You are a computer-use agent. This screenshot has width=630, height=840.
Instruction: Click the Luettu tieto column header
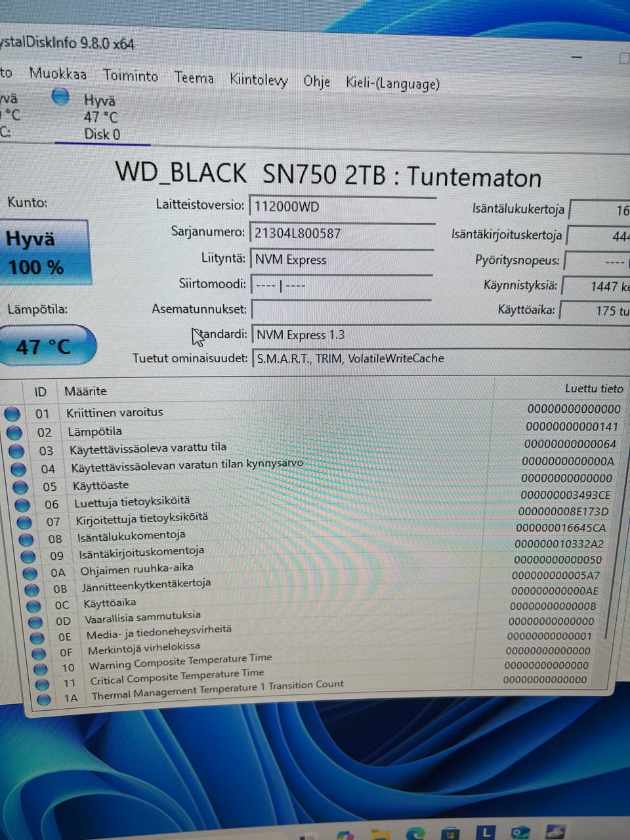(x=594, y=388)
